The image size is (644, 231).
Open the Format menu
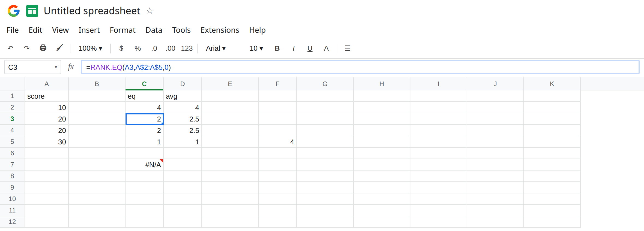tap(123, 30)
